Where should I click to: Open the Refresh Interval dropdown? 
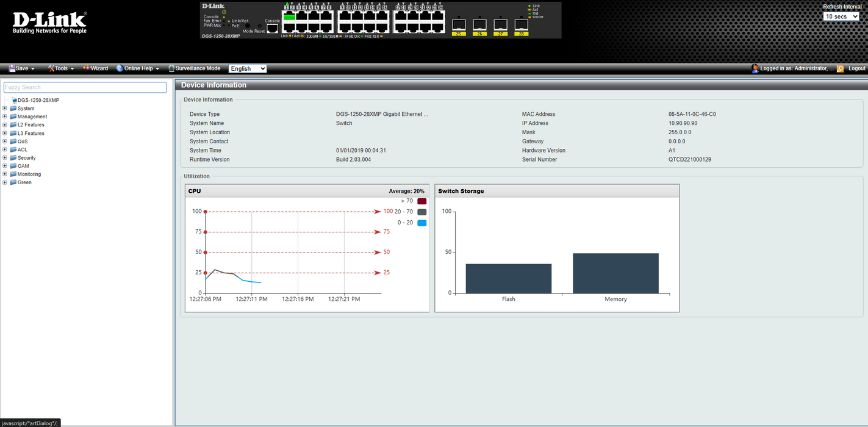point(841,16)
